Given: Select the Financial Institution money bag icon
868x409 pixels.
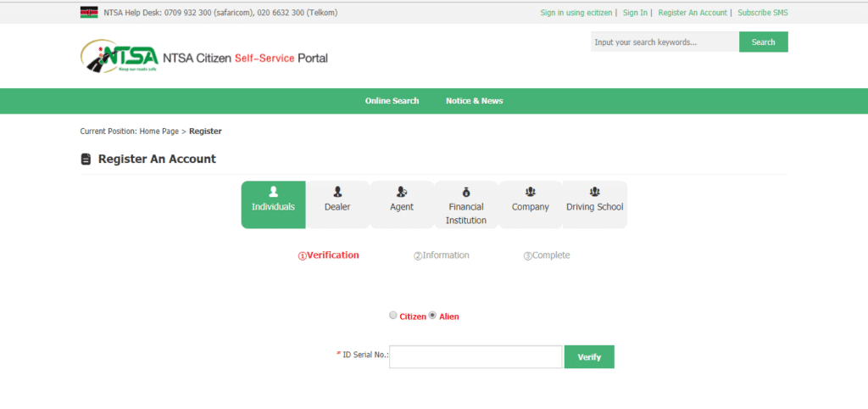Looking at the screenshot, I should [x=466, y=192].
